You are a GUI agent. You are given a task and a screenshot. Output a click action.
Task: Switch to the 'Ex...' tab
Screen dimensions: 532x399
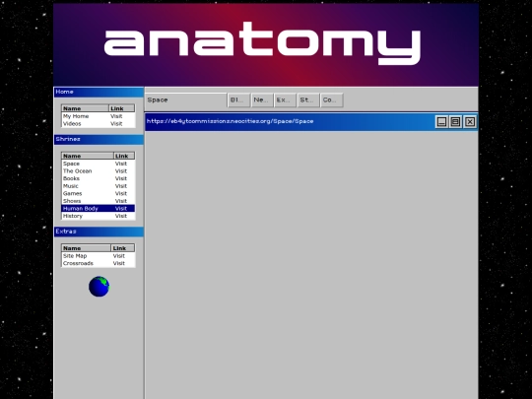click(285, 100)
